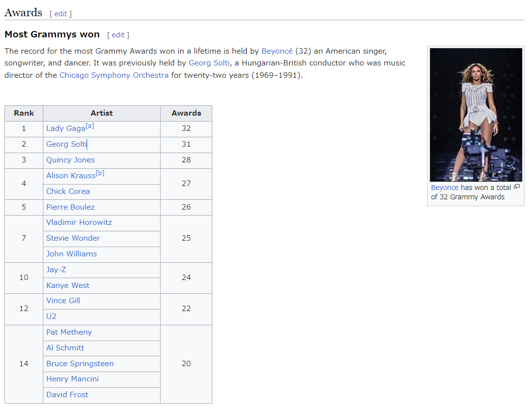Follow the Chicago Symphony Orchestra link

pos(114,75)
